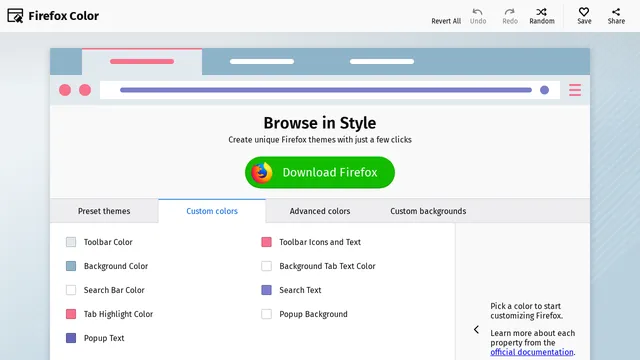
Task: Pick the Search Bar Color swatch
Action: 71,290
